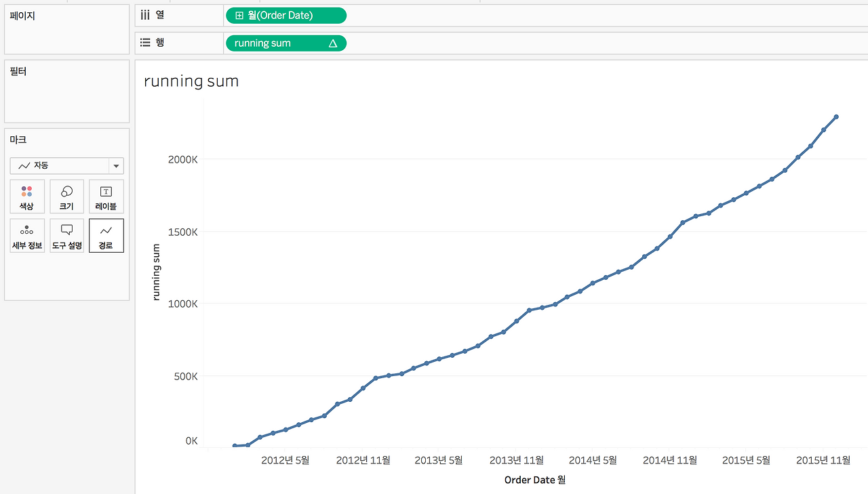Screen dimensions: 868x494
Task: Open the 색상 (Color) mark card
Action: [x=27, y=197]
